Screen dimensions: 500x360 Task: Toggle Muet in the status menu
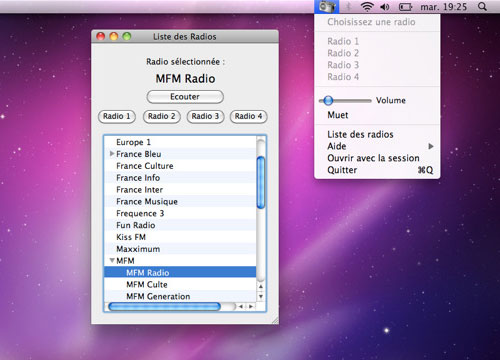(377, 115)
